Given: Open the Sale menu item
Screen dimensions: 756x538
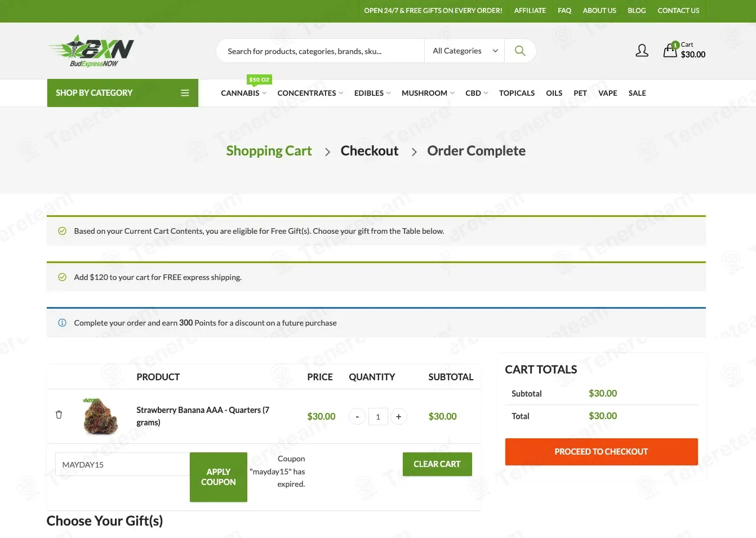Looking at the screenshot, I should 637,93.
